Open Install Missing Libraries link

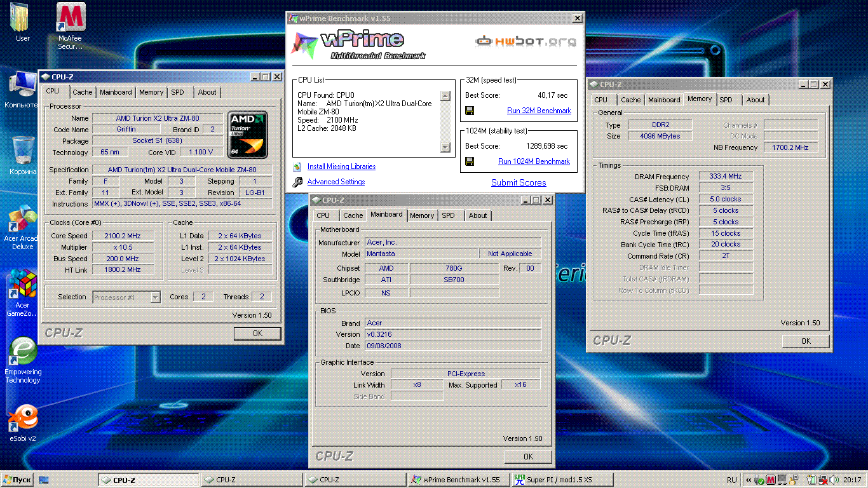click(x=341, y=166)
